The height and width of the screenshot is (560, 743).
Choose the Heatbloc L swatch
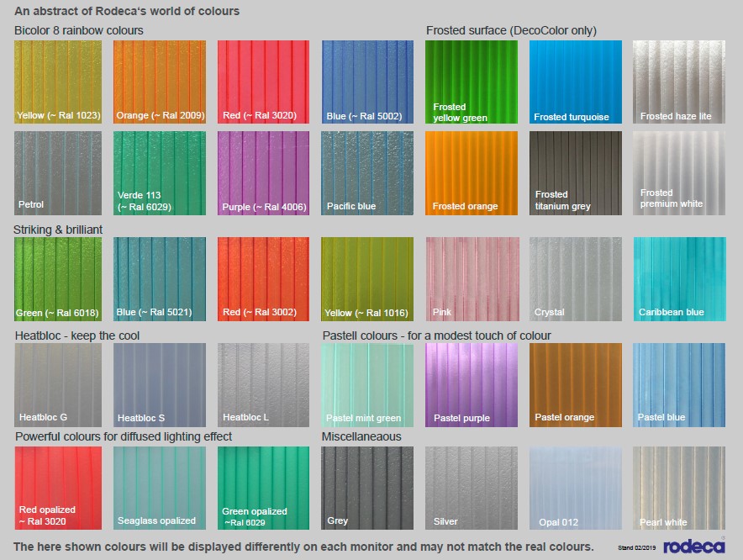tap(263, 385)
